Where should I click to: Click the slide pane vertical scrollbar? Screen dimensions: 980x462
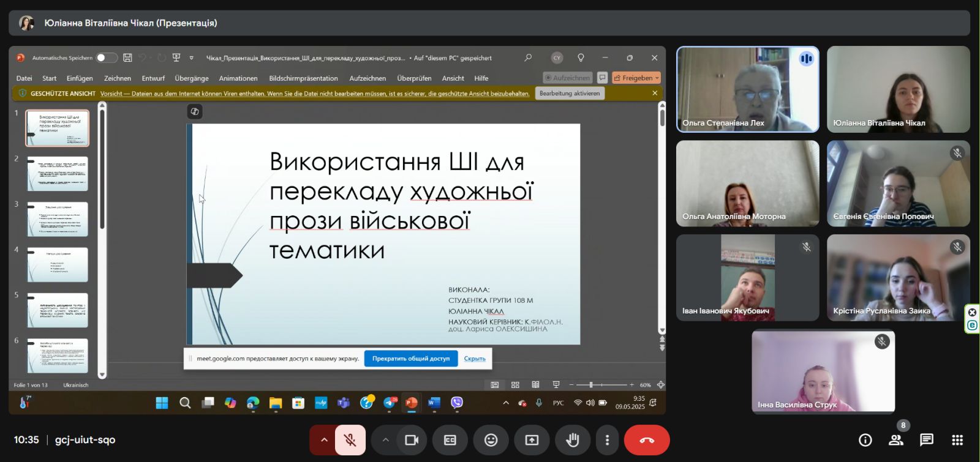(662, 217)
